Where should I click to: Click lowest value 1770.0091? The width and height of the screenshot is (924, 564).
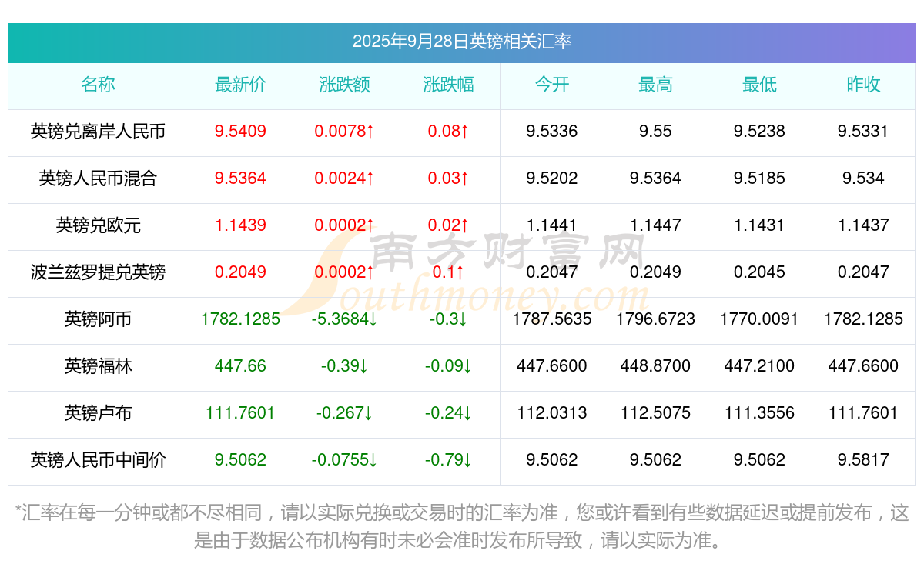(759, 319)
